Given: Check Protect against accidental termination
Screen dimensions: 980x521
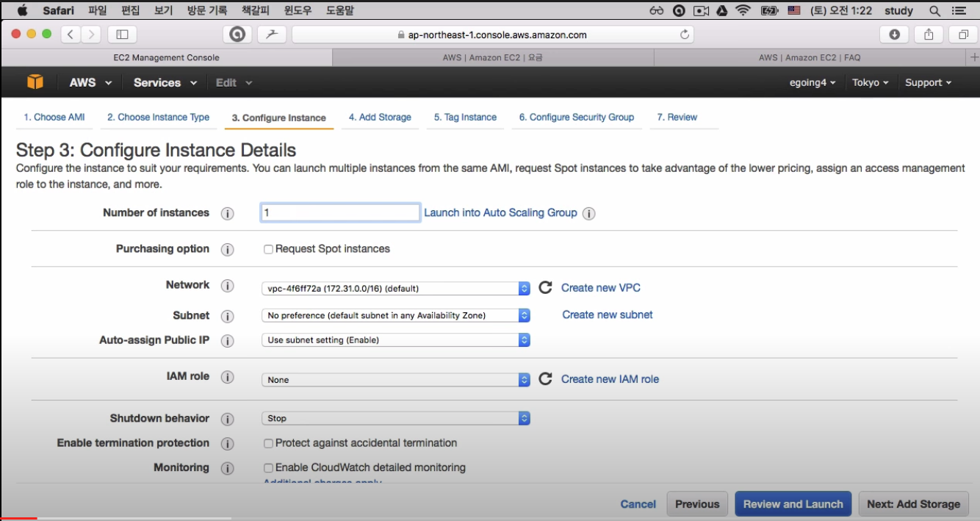Looking at the screenshot, I should (268, 443).
